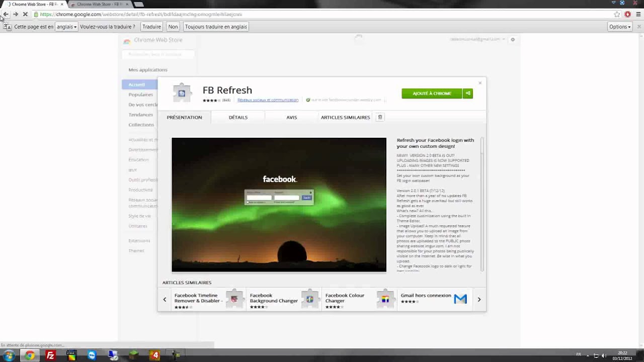644x362 pixels.
Task: Click the address bar URL field
Action: [322, 14]
